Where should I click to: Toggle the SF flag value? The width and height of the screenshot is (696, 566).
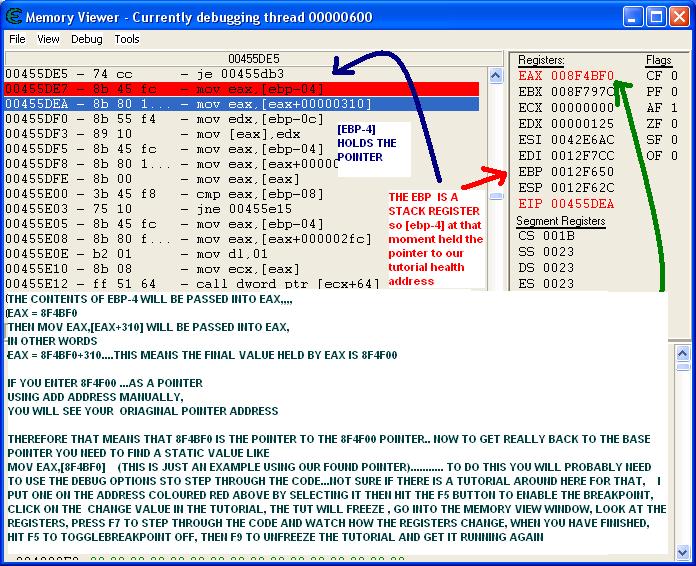pyautogui.click(x=674, y=140)
